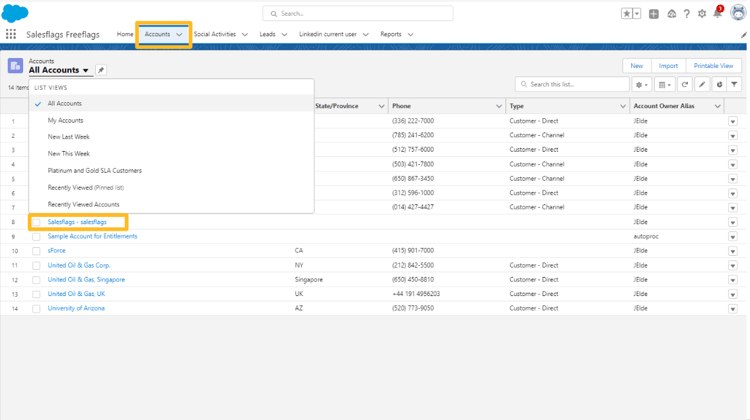This screenshot has width=750, height=420.
Task: Expand the favorites list arrow
Action: tap(637, 13)
